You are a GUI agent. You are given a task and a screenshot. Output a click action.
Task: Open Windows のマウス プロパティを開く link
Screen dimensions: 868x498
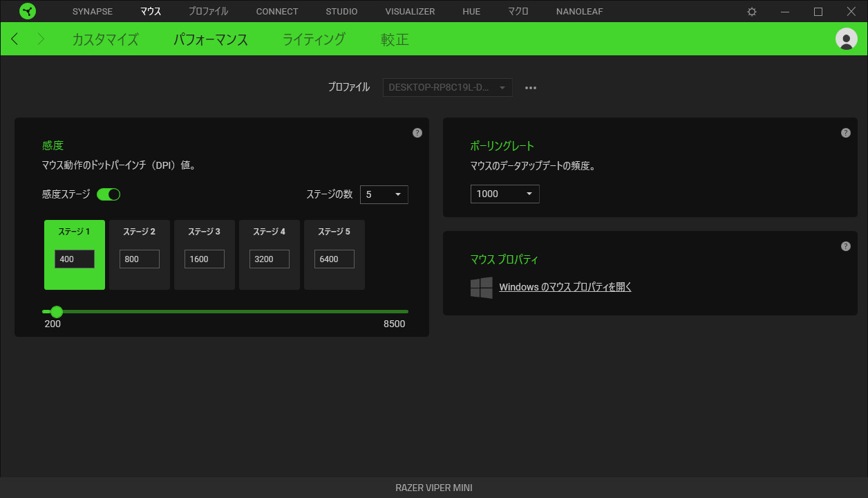coord(565,287)
